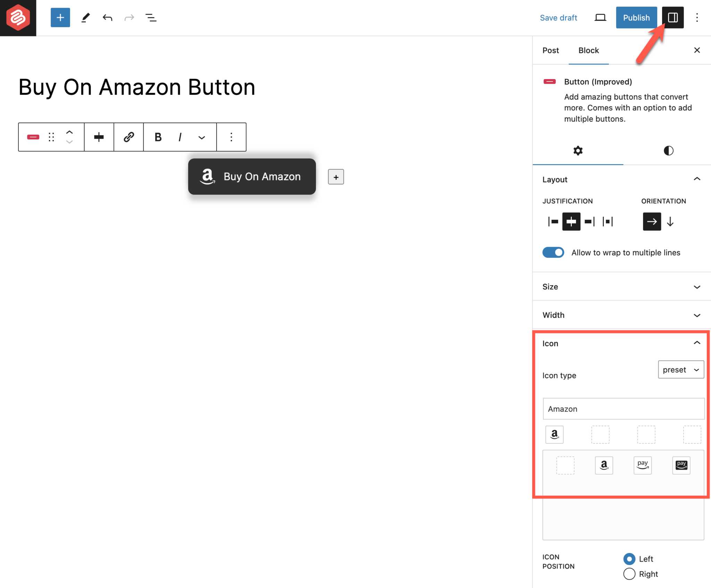Save the post as a draft

[559, 17]
